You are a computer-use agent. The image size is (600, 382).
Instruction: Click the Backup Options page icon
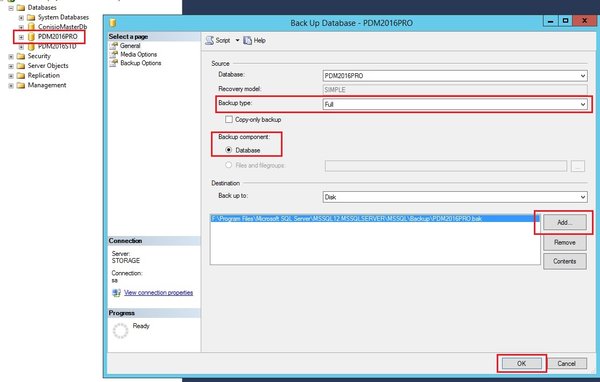tap(114, 63)
